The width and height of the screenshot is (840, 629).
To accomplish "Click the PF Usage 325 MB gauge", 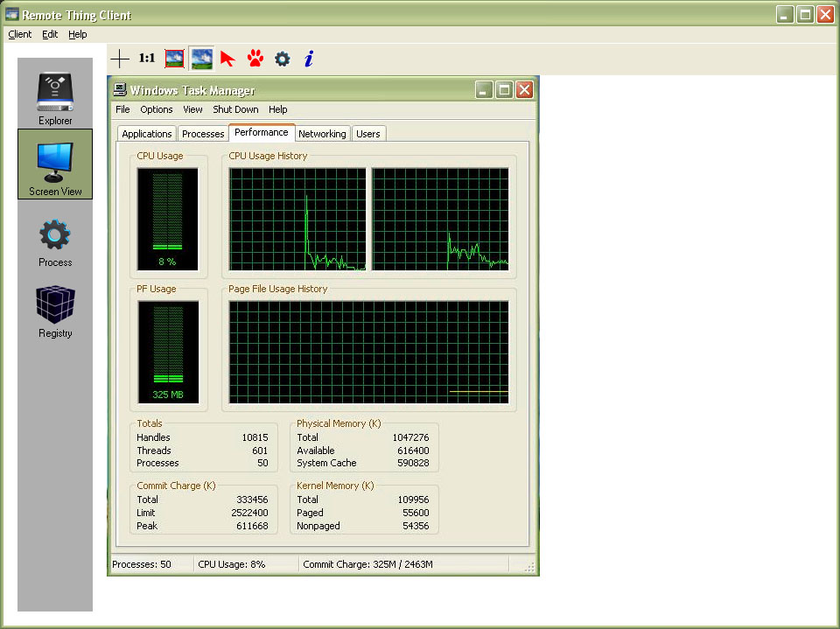I will point(168,352).
